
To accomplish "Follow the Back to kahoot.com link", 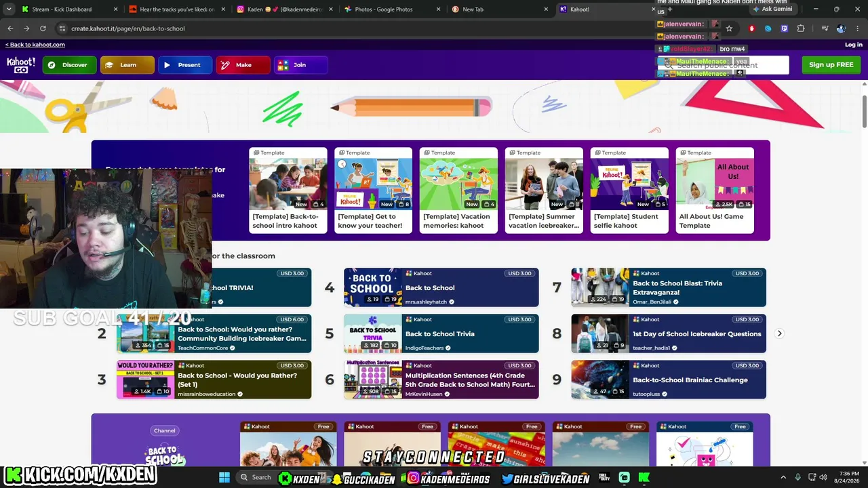I will tap(35, 45).
